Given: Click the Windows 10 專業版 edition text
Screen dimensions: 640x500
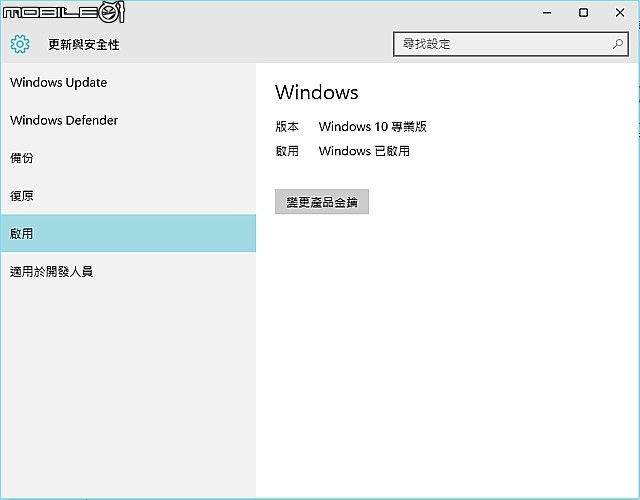Looking at the screenshot, I should 373,127.
